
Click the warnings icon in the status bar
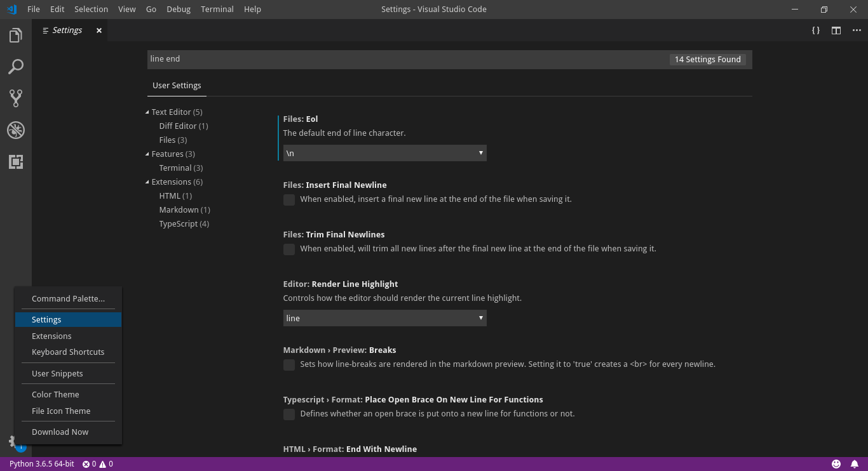click(x=102, y=464)
